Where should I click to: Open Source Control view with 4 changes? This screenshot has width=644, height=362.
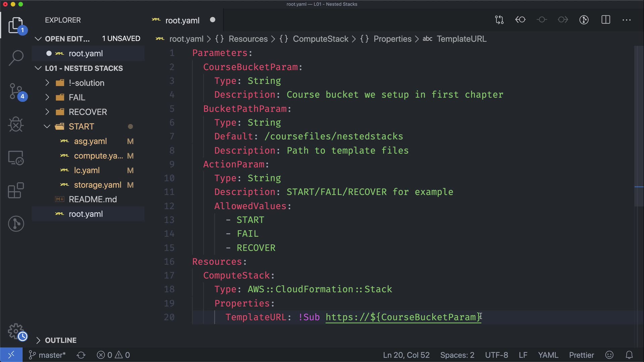coord(16,91)
